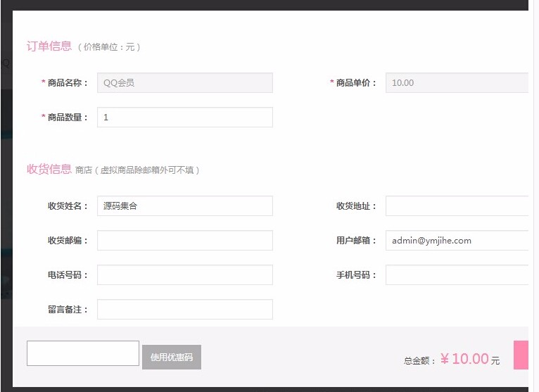Click the 用户邮箱 field with admin@ymjihe.com
Screen dimensions: 539x392
tap(457, 241)
